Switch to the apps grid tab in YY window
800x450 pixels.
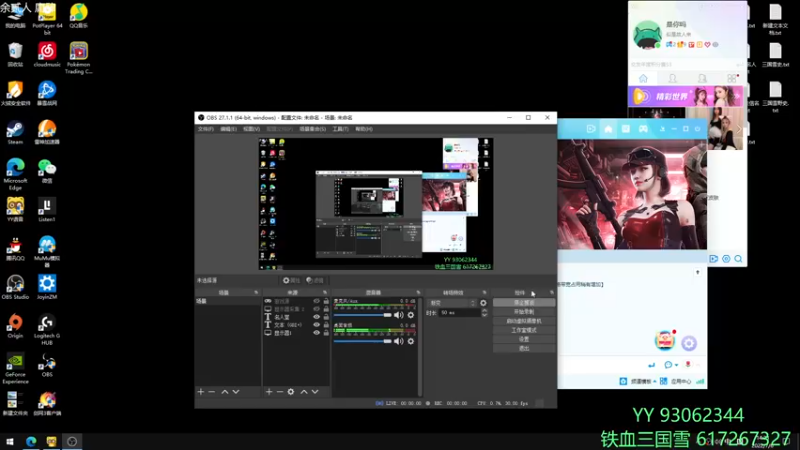tap(732, 79)
